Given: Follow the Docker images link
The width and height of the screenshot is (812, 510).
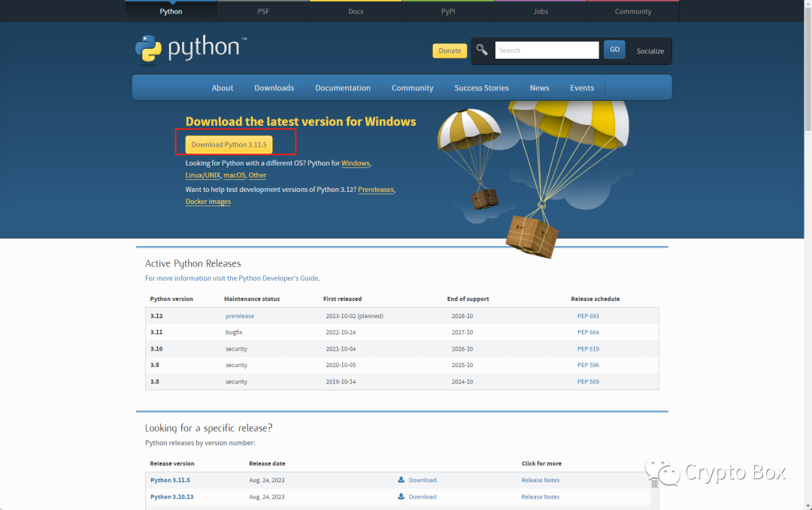Looking at the screenshot, I should point(208,202).
